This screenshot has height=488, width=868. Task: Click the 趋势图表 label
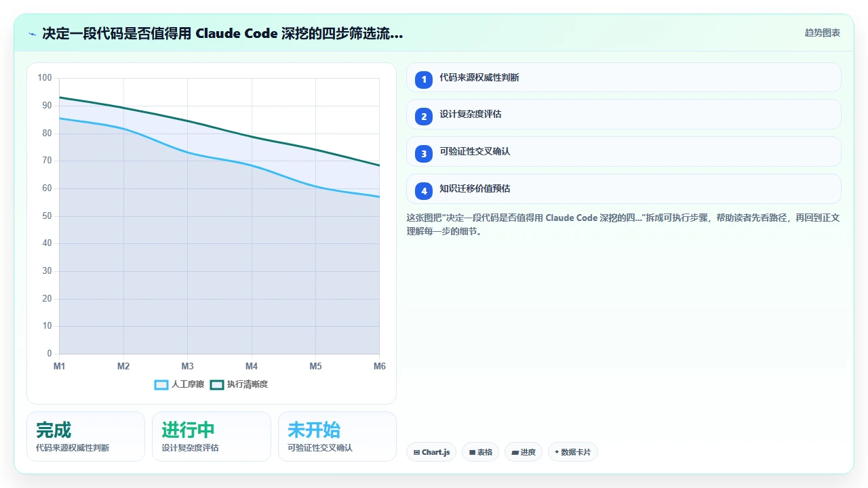point(823,33)
